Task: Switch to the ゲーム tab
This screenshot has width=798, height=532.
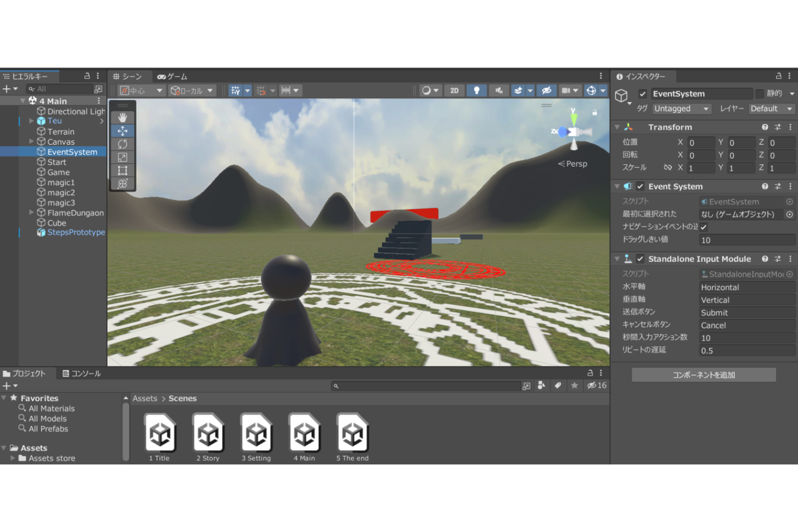Action: 172,77
